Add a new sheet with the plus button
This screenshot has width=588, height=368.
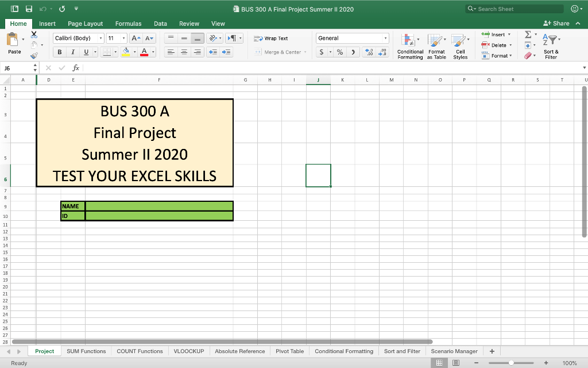click(x=492, y=351)
